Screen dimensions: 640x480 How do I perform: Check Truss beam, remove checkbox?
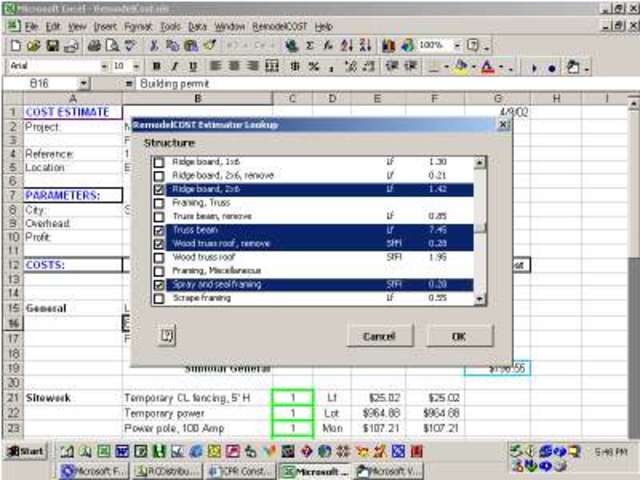159,217
